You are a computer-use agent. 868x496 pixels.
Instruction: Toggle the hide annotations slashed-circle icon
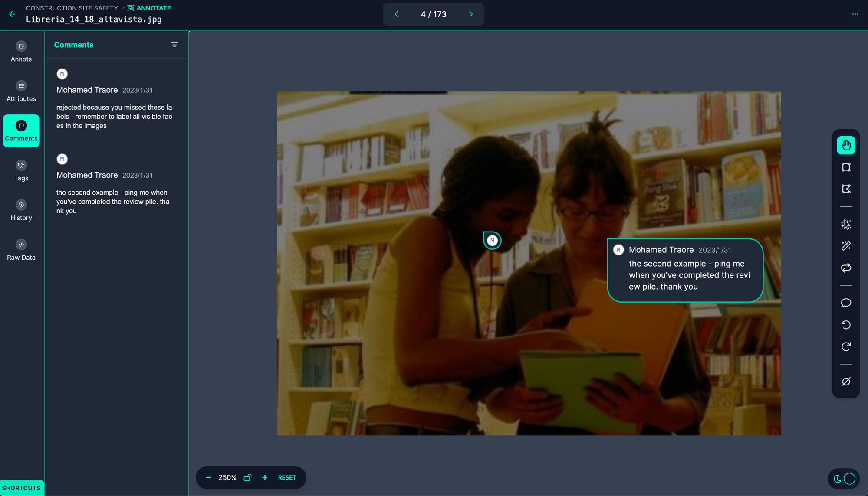846,382
